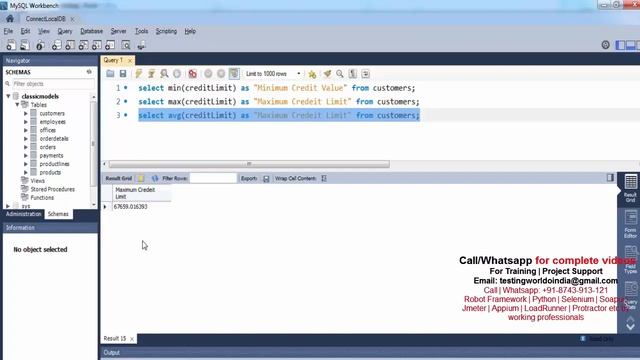Search table data magnifier icon
The width and height of the screenshot is (640, 360).
[126, 45]
